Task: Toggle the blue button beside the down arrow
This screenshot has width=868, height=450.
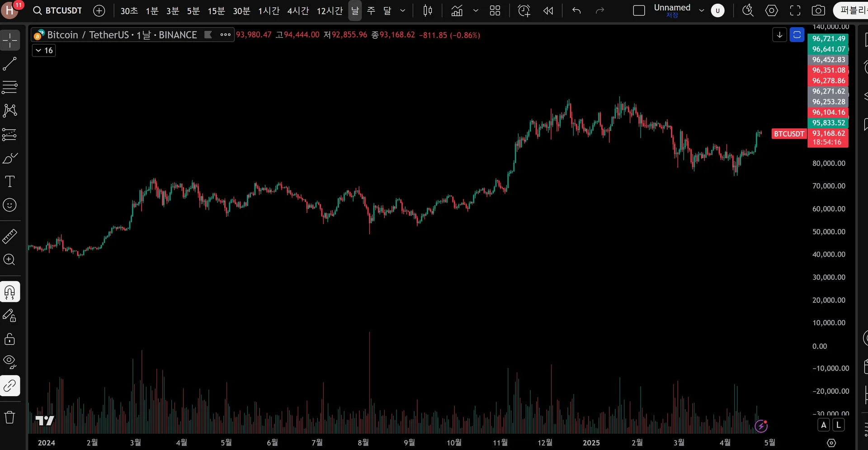Action: [797, 35]
